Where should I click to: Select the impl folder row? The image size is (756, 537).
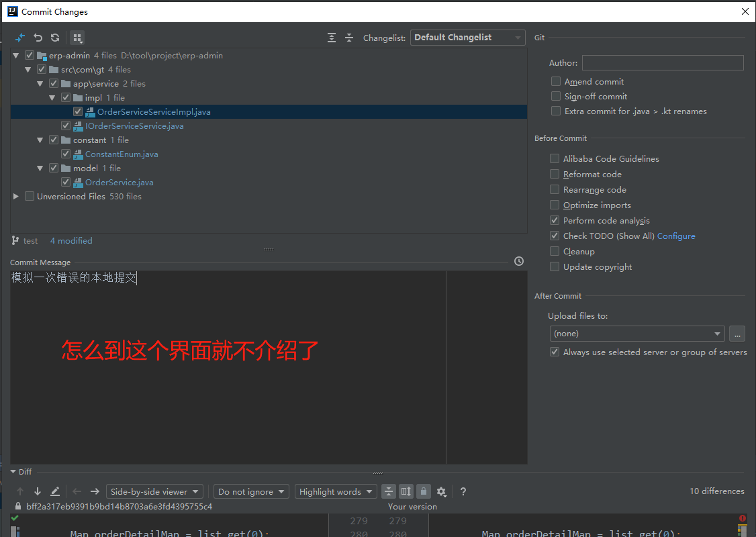pyautogui.click(x=269, y=98)
